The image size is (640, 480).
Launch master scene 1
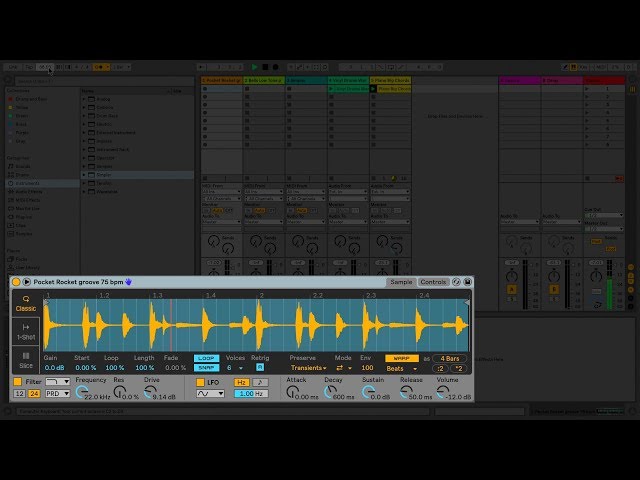[587, 89]
